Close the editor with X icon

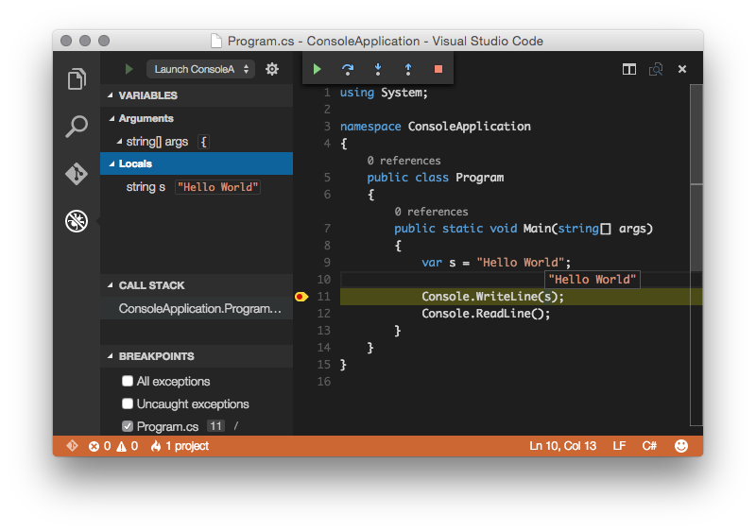682,69
